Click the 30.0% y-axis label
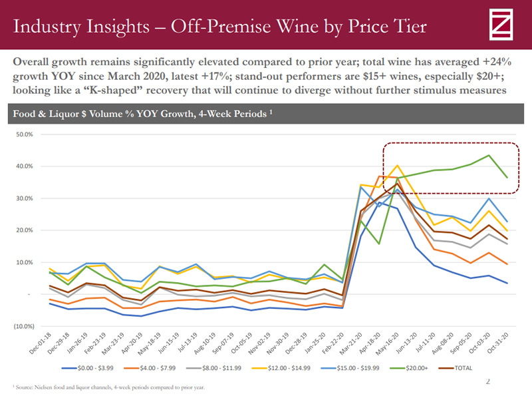 tap(23, 198)
